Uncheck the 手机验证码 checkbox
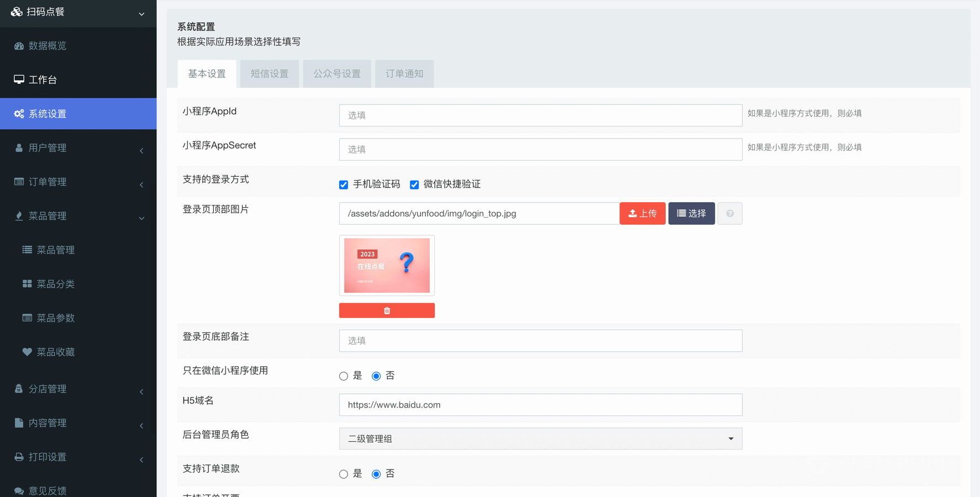Viewport: 980px width, 497px height. click(x=344, y=184)
